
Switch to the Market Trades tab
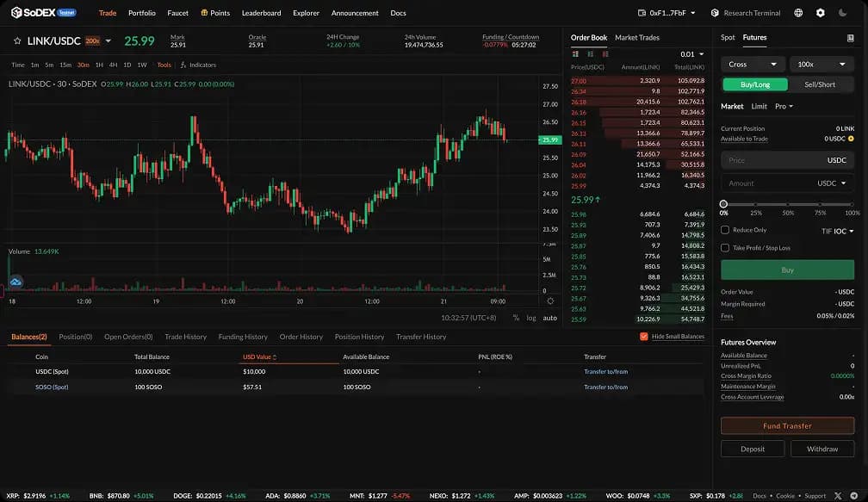click(637, 38)
